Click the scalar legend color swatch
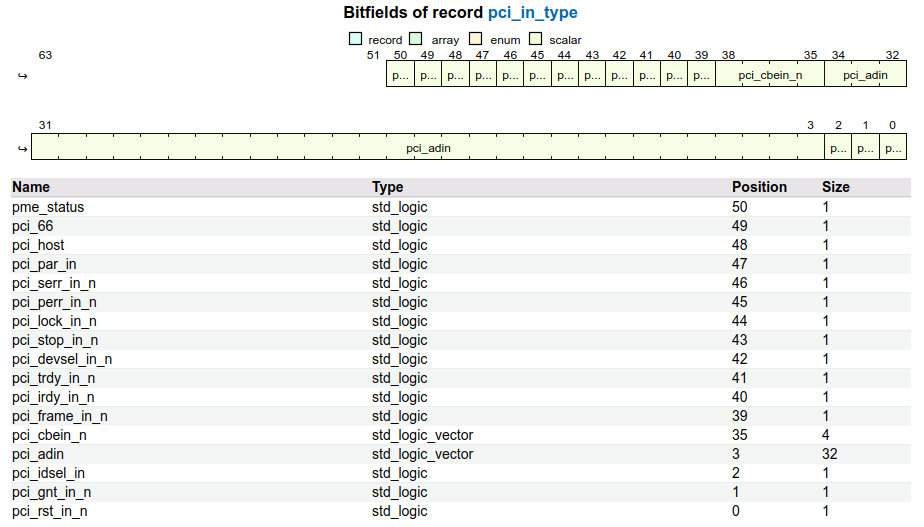The width and height of the screenshot is (924, 527). (536, 39)
